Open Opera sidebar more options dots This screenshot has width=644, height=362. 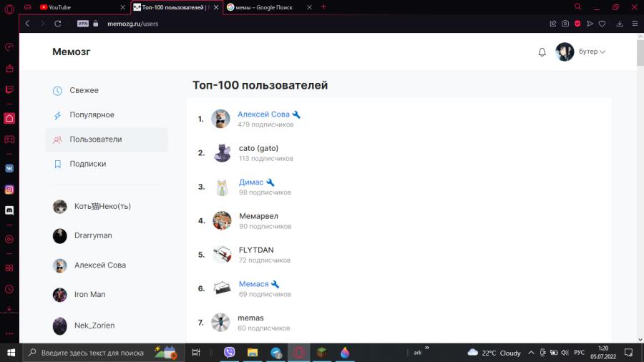9,334
